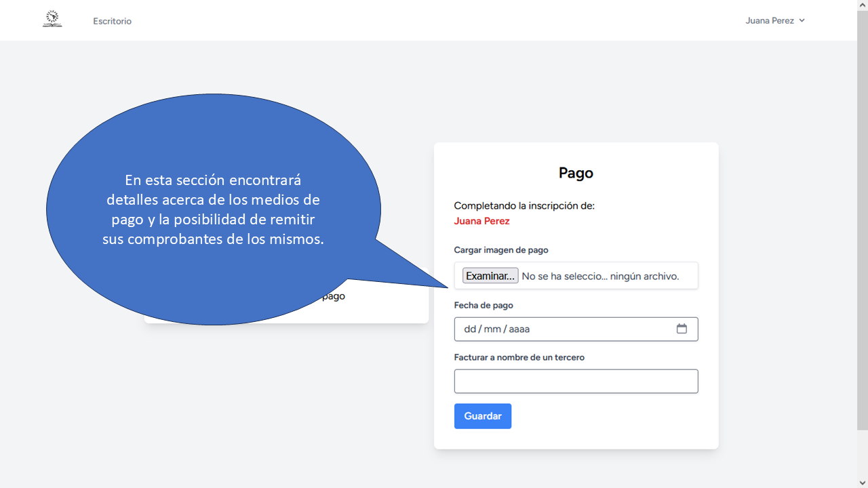The height and width of the screenshot is (488, 868).
Task: Select the "aaaa" year segment of the date
Action: coord(519,329)
